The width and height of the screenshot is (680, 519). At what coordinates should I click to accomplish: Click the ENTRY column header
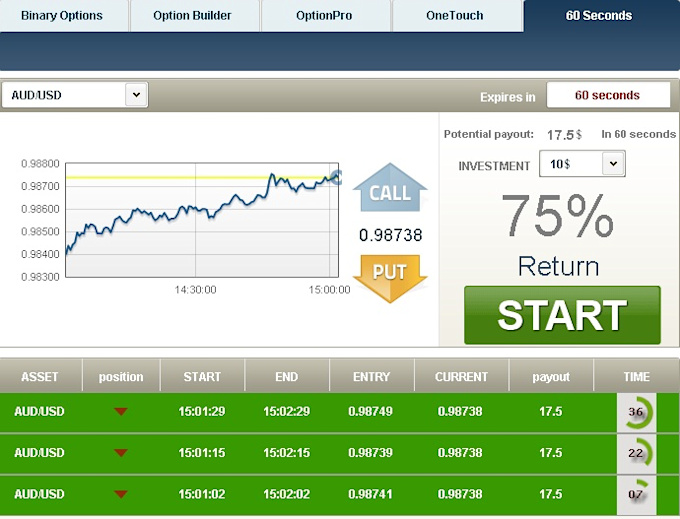[371, 376]
